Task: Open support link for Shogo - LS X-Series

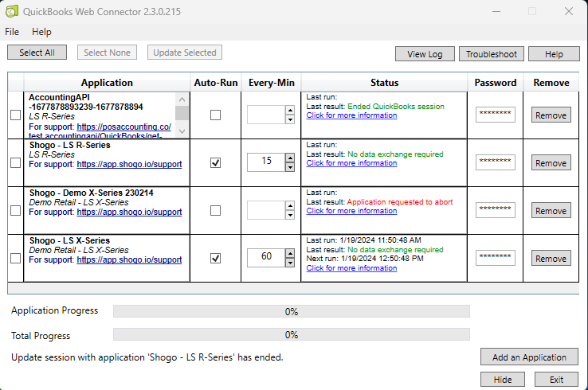Action: tap(129, 259)
